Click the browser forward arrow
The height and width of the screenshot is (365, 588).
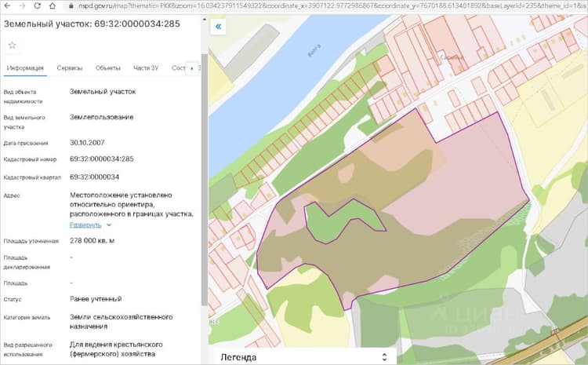tap(22, 5)
